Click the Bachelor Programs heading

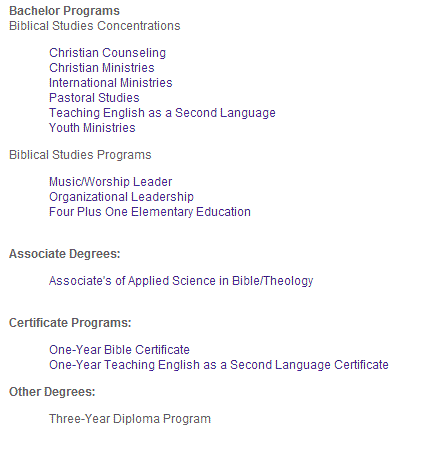click(64, 11)
